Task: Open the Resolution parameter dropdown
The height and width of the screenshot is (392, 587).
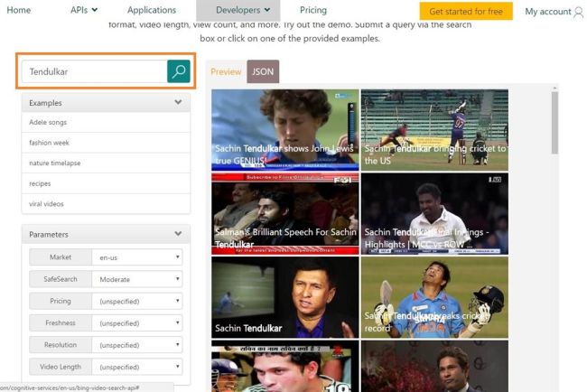Action: pos(137,345)
